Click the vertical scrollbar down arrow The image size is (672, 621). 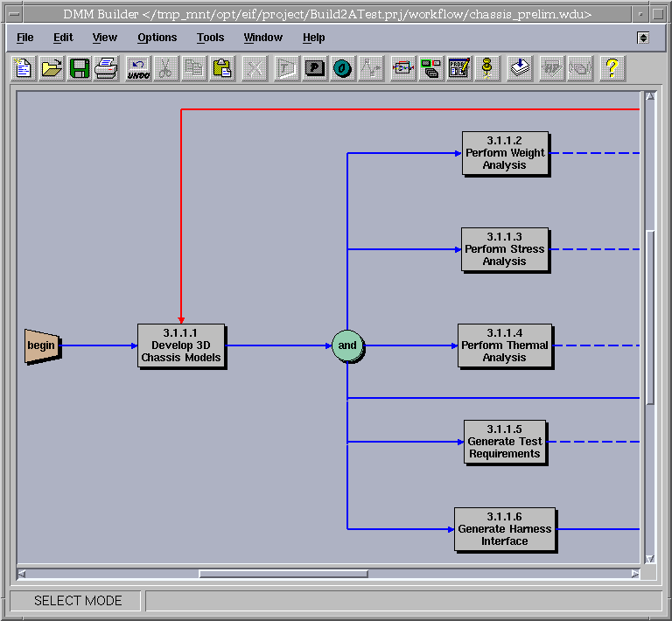pos(649,559)
